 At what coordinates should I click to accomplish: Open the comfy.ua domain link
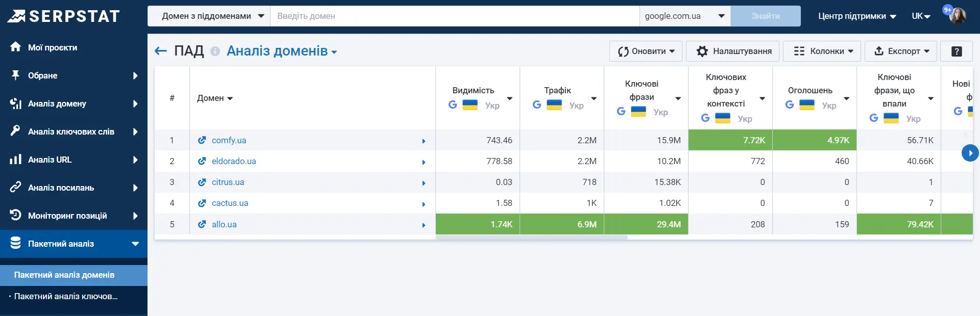229,140
